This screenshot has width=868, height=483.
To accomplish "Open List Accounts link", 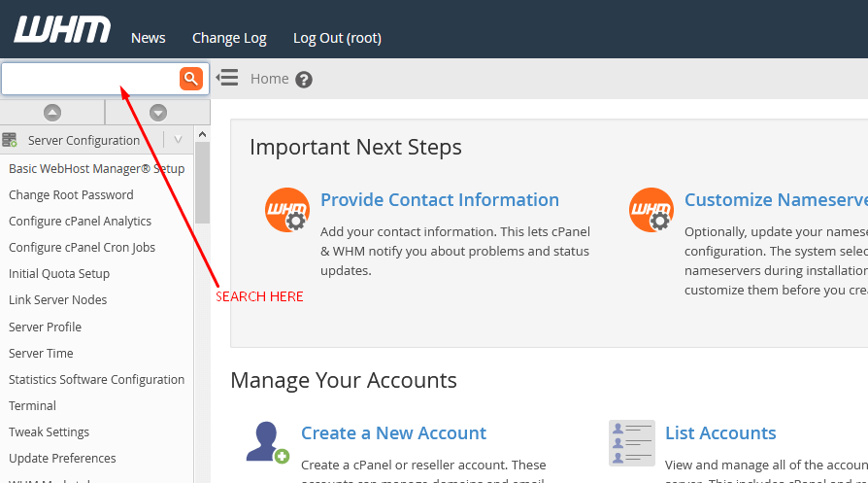I will [720, 433].
